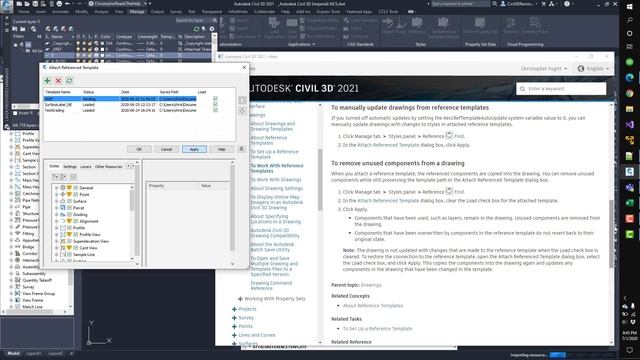Click the Windows Start button
Viewport: 640px width, 360px height.
tap(629, 7)
